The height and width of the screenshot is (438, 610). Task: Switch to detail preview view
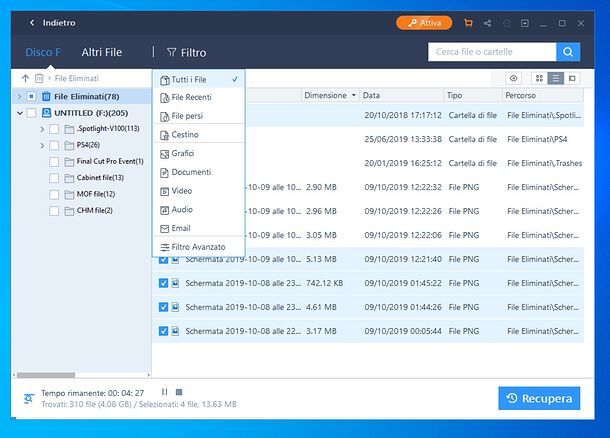[x=572, y=78]
